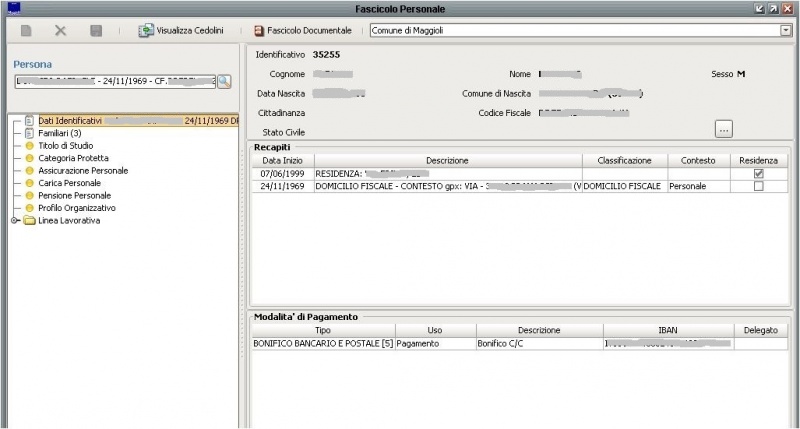Click the ellipsis button near Stato Civile
This screenshot has height=429, width=800.
pos(724,128)
